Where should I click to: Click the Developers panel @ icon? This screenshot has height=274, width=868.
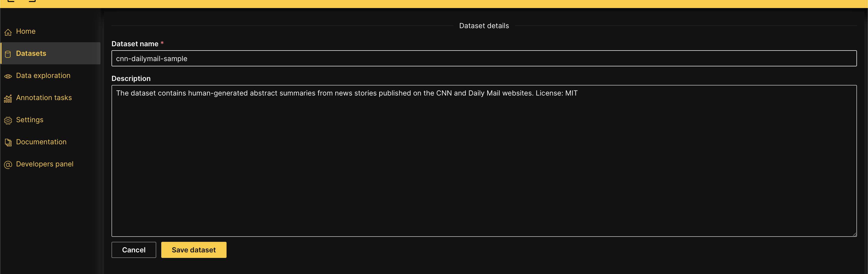click(8, 165)
